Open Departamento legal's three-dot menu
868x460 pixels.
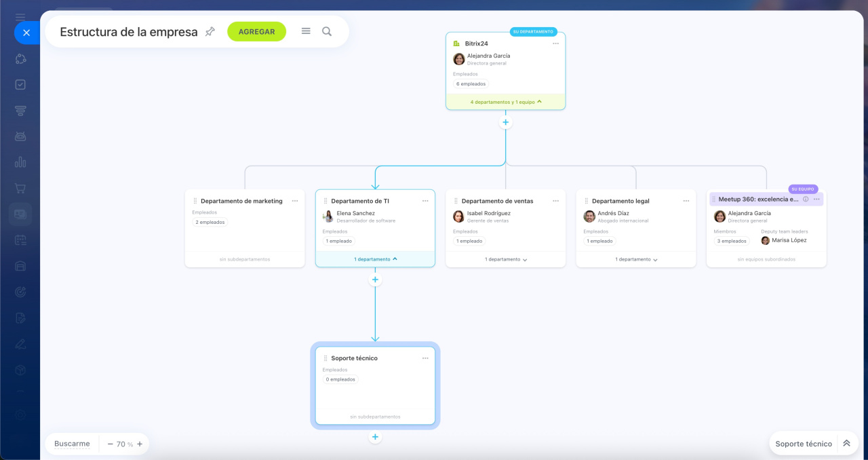coord(686,201)
